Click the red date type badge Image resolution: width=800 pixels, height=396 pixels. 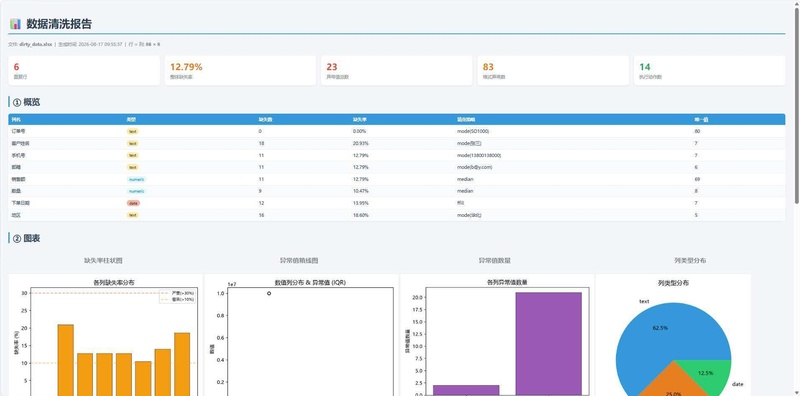tap(133, 203)
